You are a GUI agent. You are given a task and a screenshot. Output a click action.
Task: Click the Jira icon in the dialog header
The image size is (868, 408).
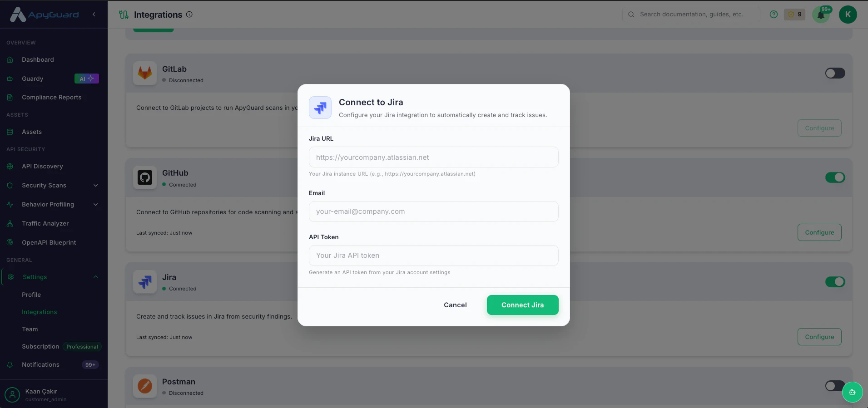pyautogui.click(x=320, y=108)
